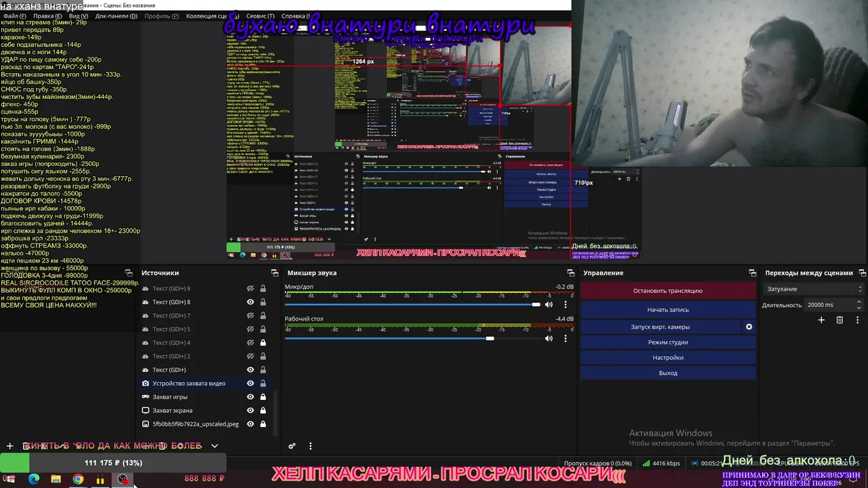This screenshot has width=868, height=488.
Task: Undock the Управление panel
Action: click(752, 273)
